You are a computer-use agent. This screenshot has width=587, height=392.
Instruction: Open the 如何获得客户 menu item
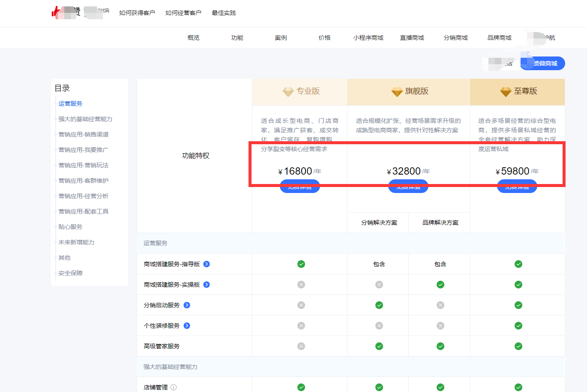(138, 12)
